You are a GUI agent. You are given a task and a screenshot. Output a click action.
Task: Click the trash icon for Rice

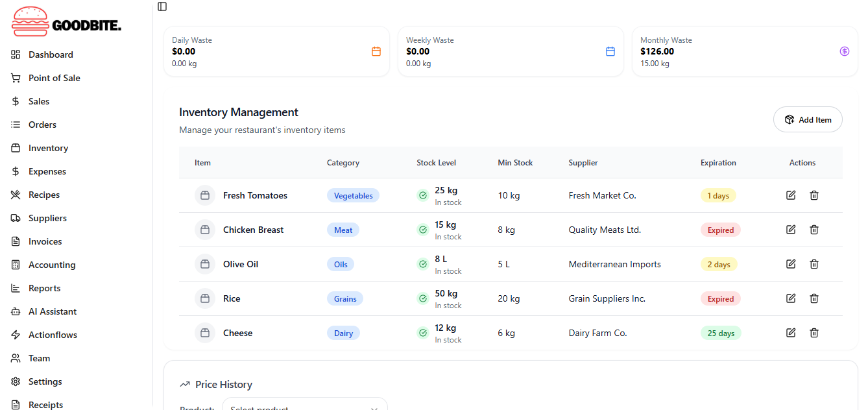814,298
